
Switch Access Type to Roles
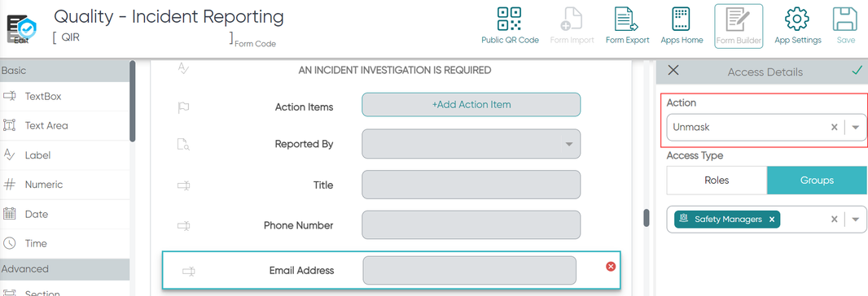coord(717,181)
